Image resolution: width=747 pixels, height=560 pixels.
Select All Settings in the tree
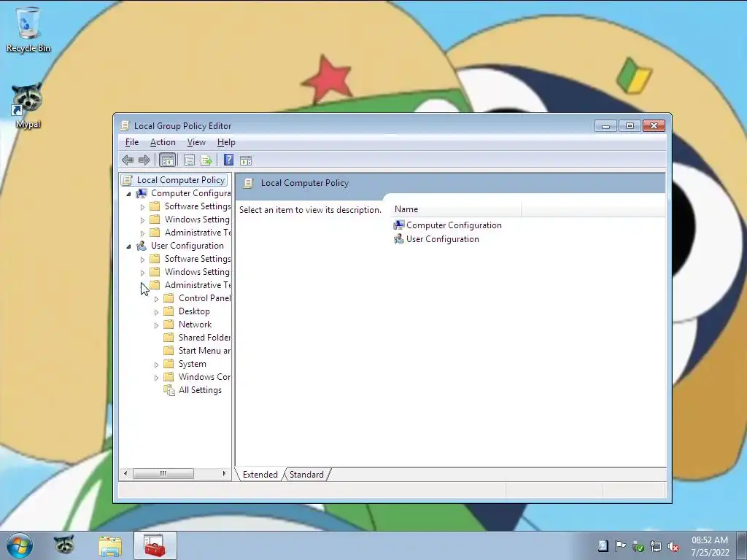[x=200, y=390]
